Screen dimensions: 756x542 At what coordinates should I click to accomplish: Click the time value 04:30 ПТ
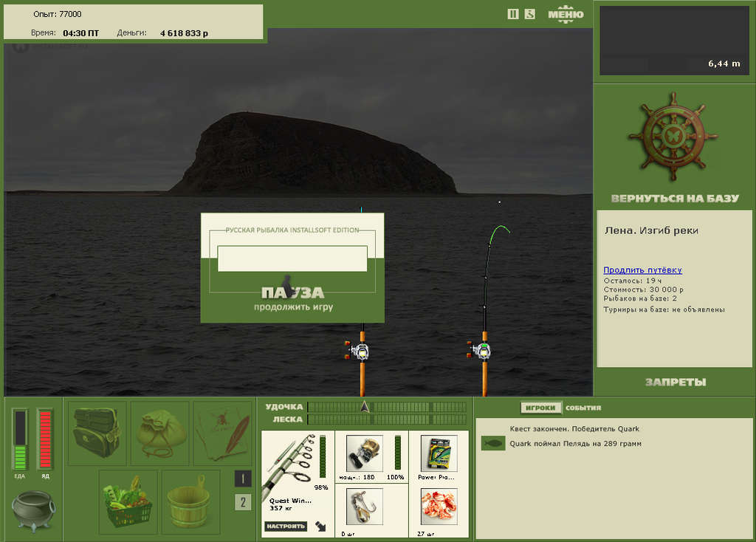(80, 33)
